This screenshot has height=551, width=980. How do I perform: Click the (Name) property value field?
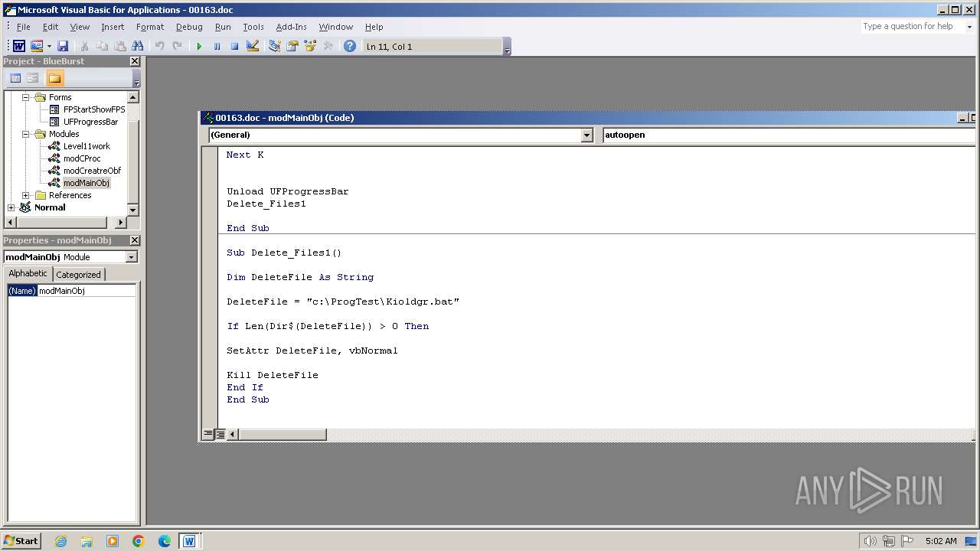coord(87,291)
